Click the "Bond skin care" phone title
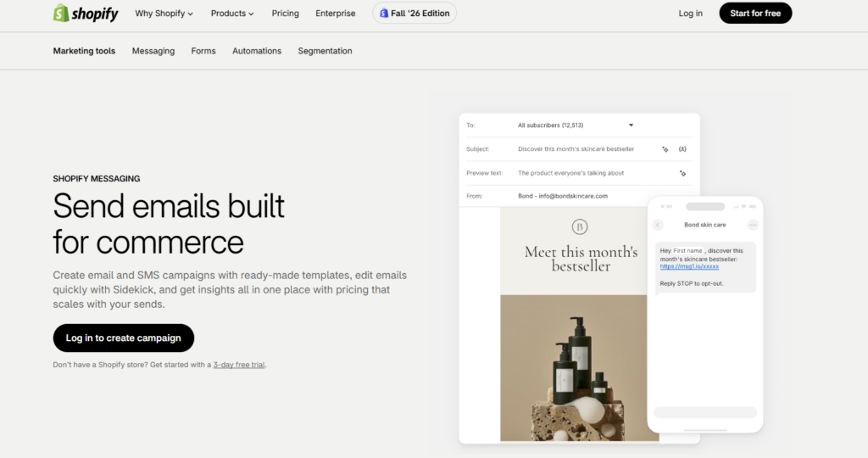 click(704, 225)
